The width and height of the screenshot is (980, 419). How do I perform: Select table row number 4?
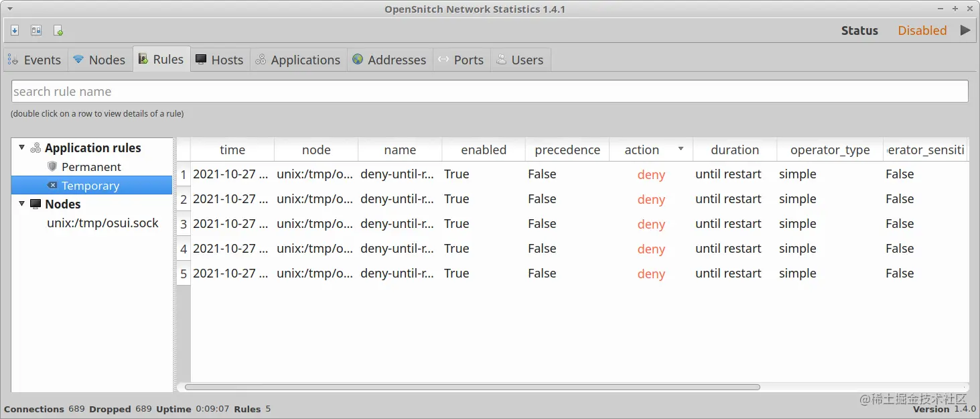click(184, 249)
